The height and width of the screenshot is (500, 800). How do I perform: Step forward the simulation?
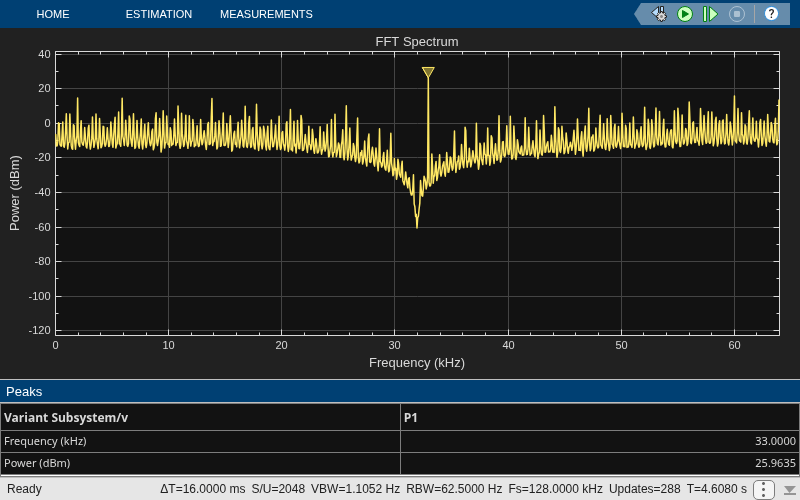click(710, 14)
